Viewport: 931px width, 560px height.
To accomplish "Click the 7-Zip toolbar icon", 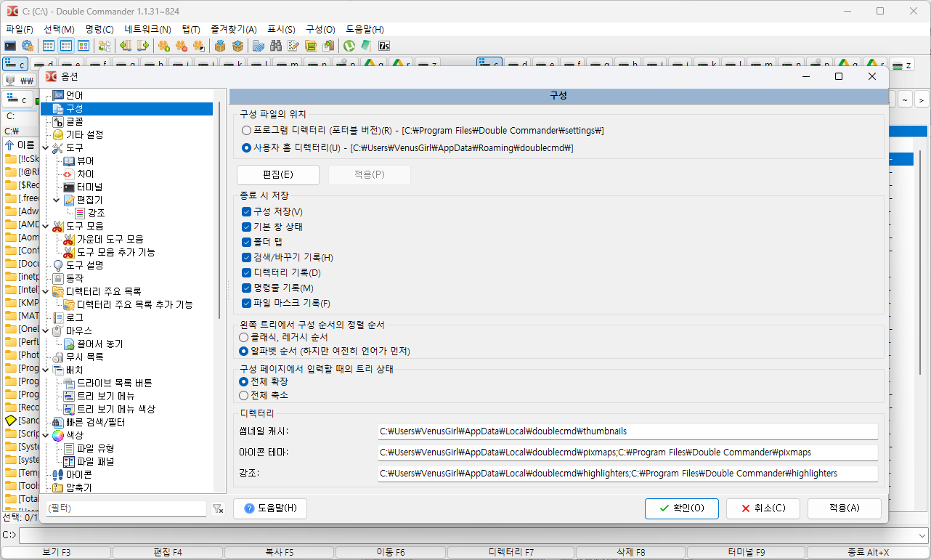I will click(x=384, y=46).
